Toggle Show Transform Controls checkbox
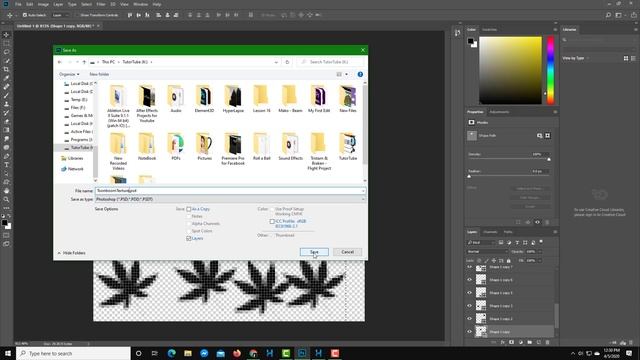This screenshot has width=640, height=360. [77, 15]
